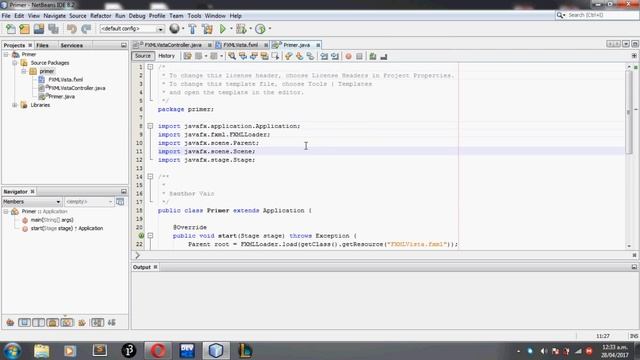Toggle Show Static Members filter in Navigator
Screen dimensions: 640x360
(38, 323)
